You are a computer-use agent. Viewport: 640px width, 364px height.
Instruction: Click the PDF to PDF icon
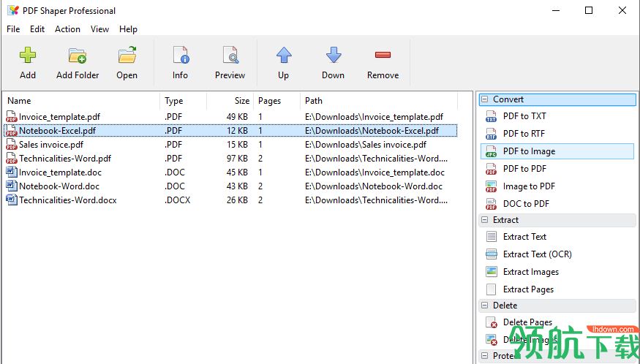click(491, 169)
